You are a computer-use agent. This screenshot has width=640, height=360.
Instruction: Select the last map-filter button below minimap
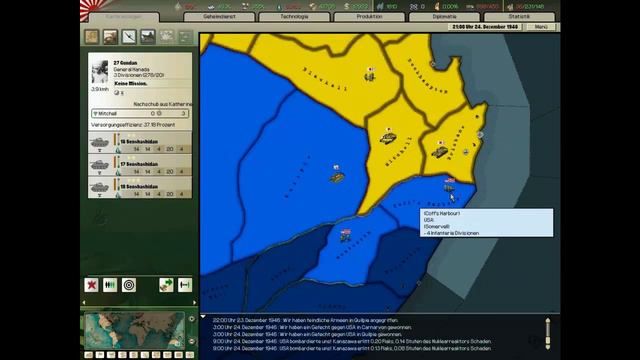click(190, 355)
